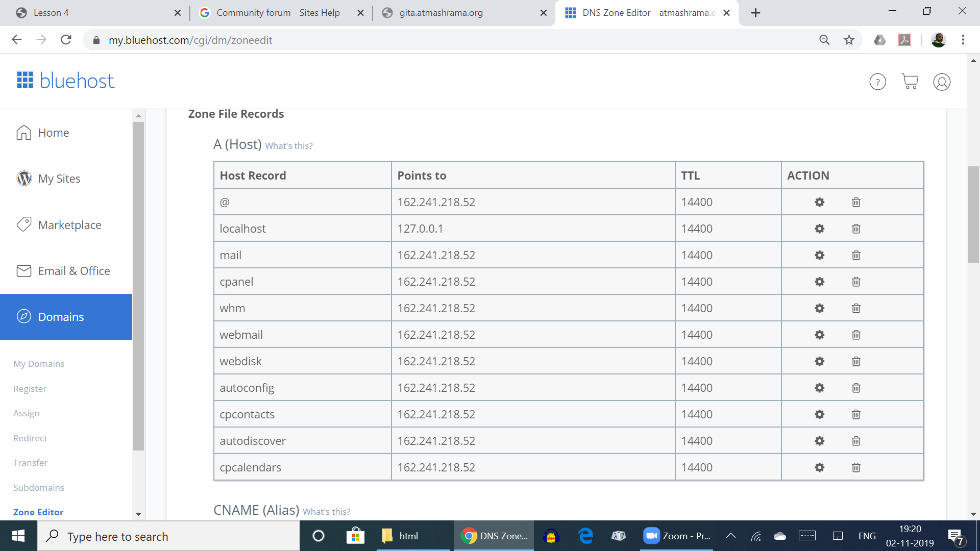This screenshot has height=551, width=980.
Task: Click the settings gear icon for @ record
Action: coord(819,201)
